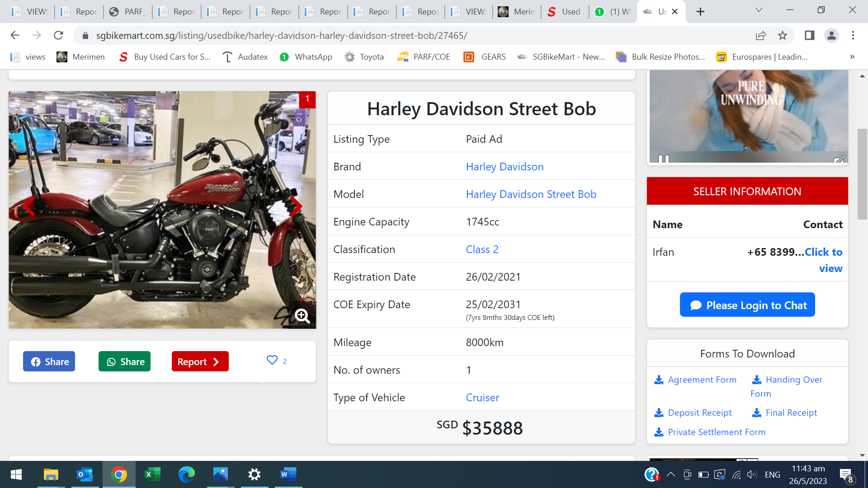This screenshot has height=488, width=868.
Task: Click the heart favorite icon
Action: [x=272, y=360]
